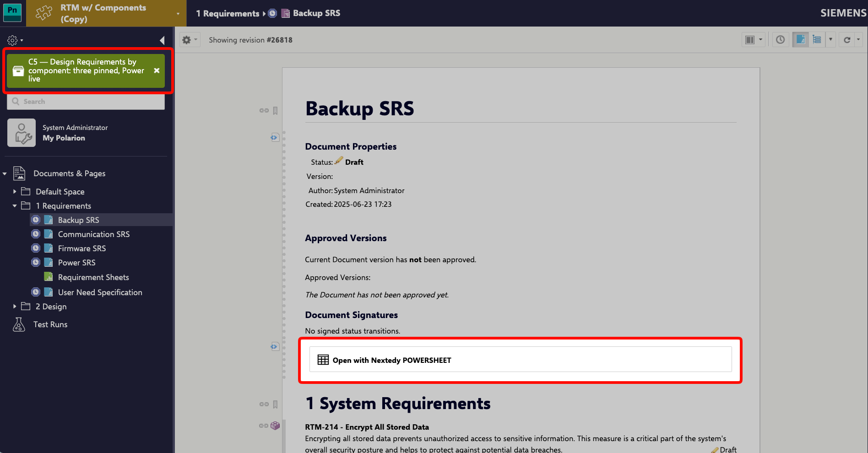Open My Polarion for System Administrator
Screen dimensions: 868x453
64,138
